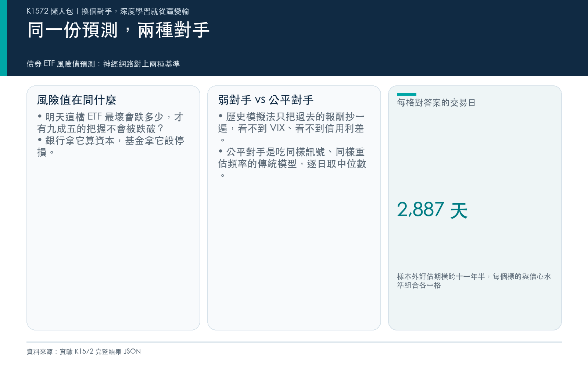Select the card heading 弱對手 vs 公平對手
This screenshot has height=368, width=588.
pos(266,100)
